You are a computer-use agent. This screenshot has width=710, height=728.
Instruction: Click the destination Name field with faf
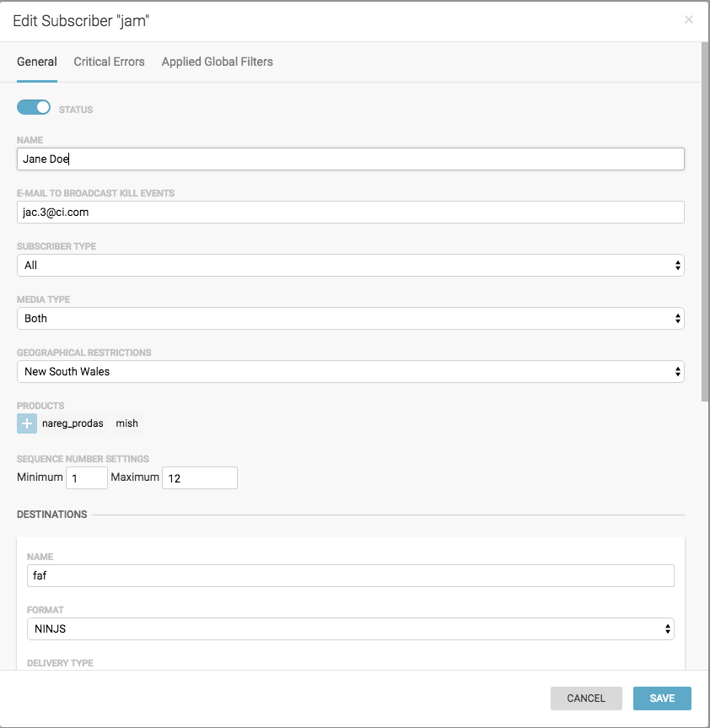pos(350,575)
